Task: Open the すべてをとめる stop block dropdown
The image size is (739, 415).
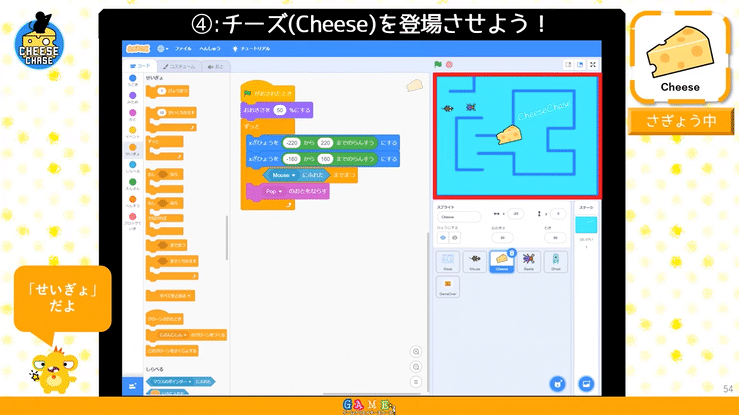Action: (x=189, y=296)
